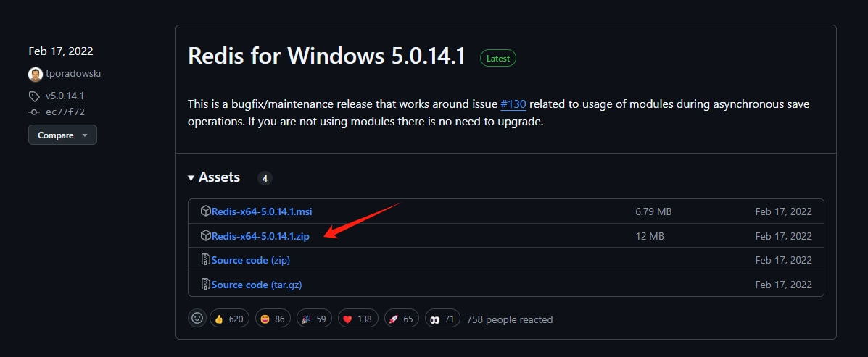Viewport: 868px width, 357px height.
Task: Click the commit icon beside ec77f72
Action: 34,112
